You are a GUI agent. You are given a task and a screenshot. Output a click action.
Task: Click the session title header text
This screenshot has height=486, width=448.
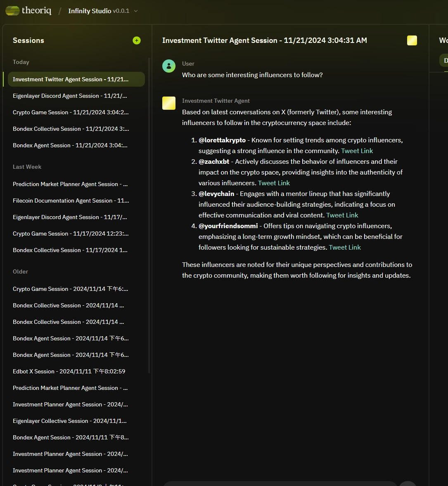coord(265,40)
